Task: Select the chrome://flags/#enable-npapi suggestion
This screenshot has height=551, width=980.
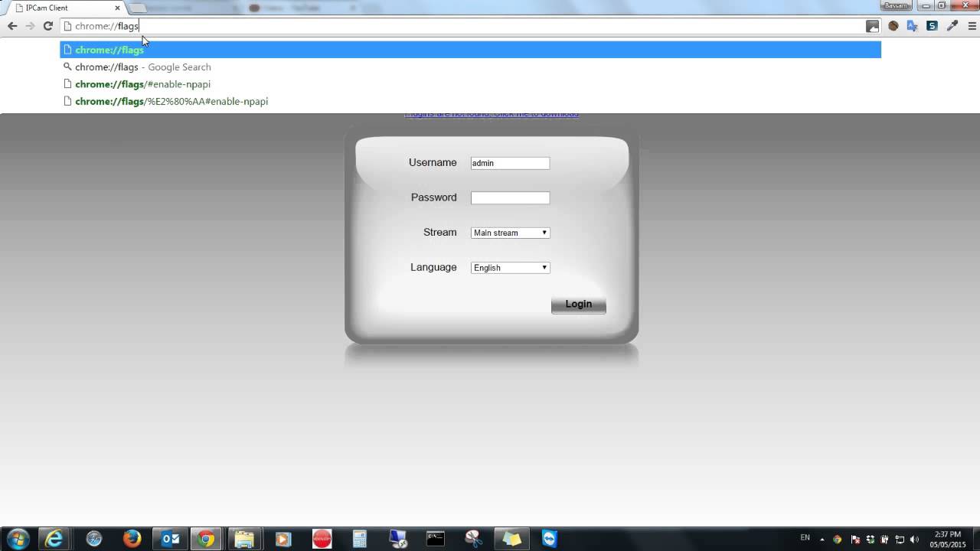Action: (470, 84)
